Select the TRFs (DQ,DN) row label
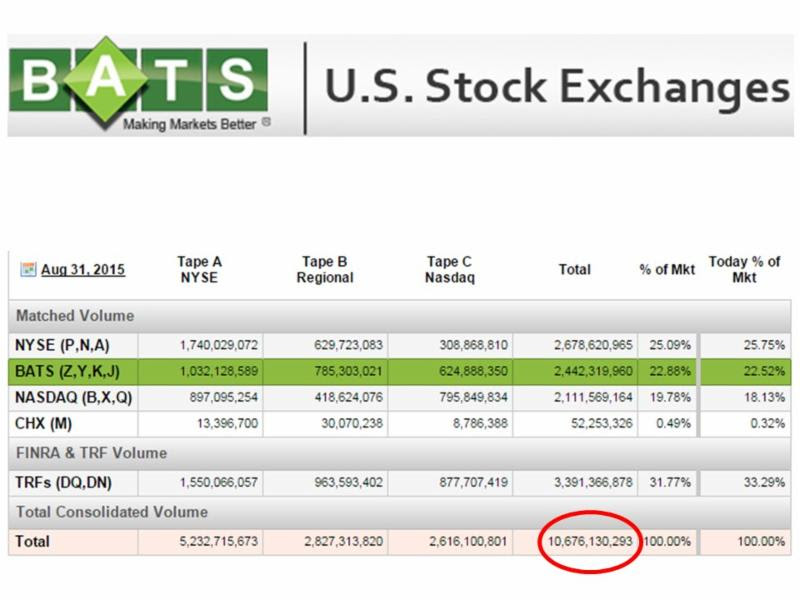Screen dimensions: 800x600 63,483
